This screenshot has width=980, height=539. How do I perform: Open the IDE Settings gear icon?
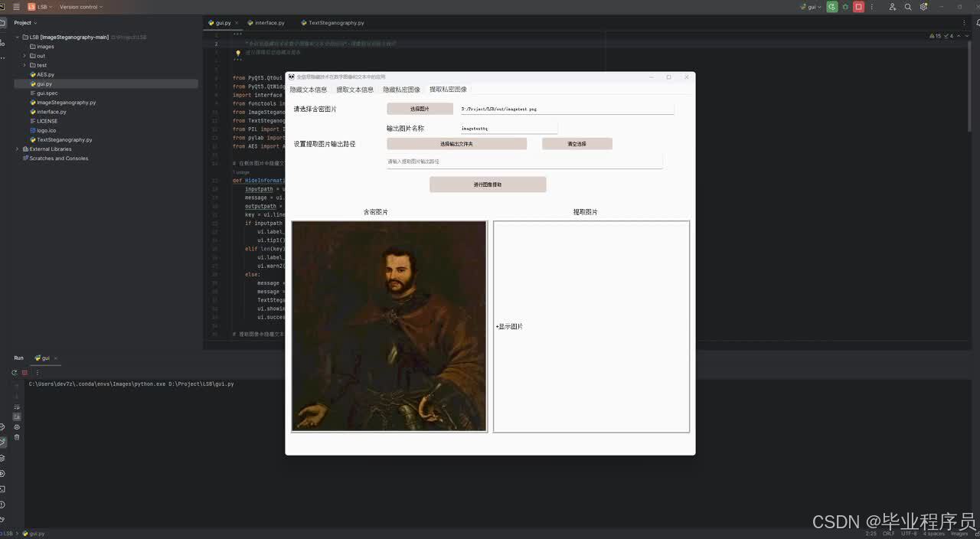point(923,6)
